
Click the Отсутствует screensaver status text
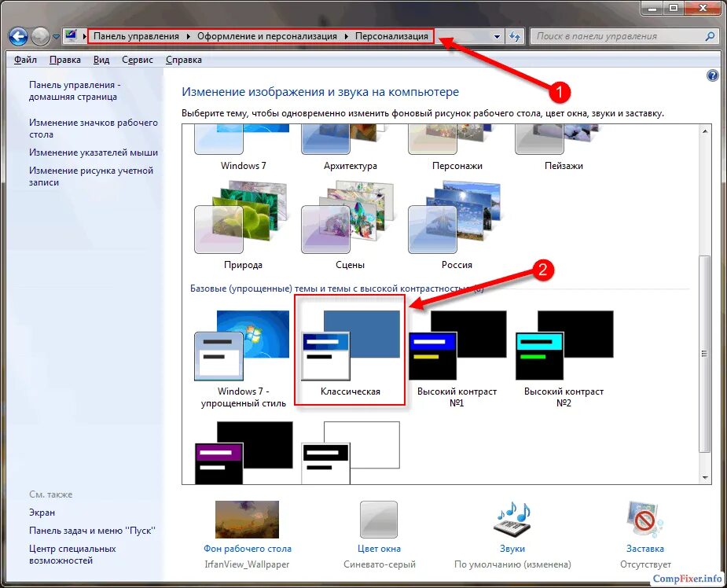click(645, 564)
